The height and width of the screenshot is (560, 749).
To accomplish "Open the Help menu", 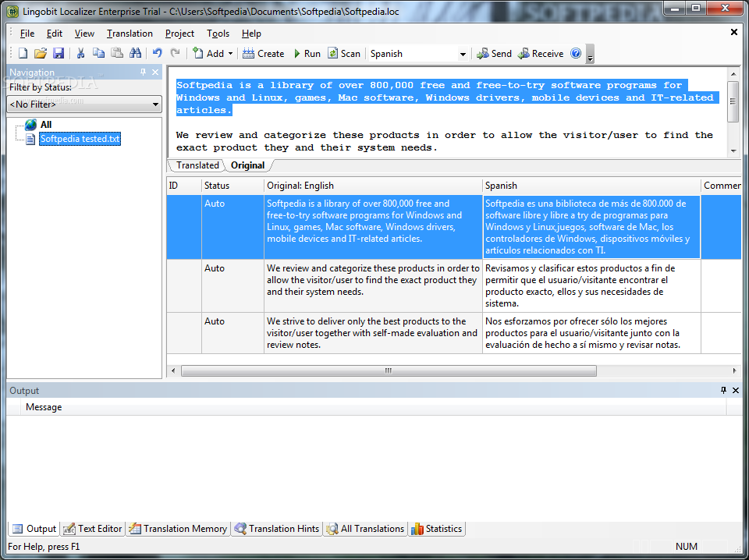I will click(x=251, y=34).
